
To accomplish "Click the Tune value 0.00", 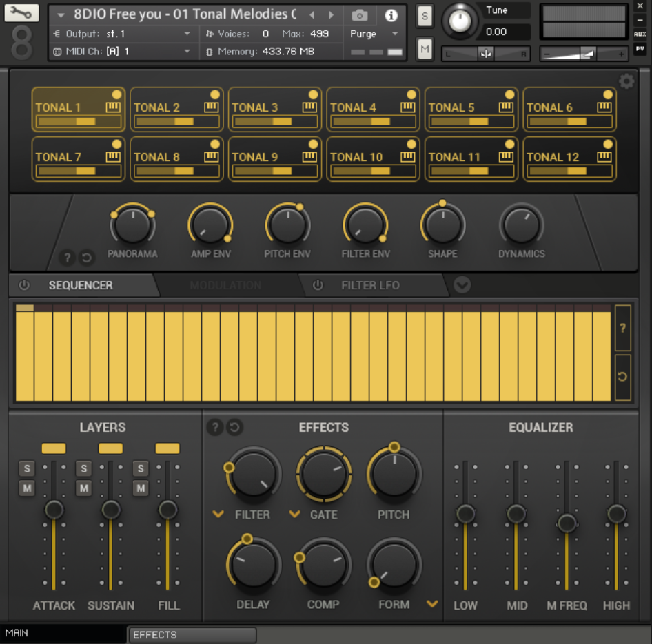I will (496, 32).
